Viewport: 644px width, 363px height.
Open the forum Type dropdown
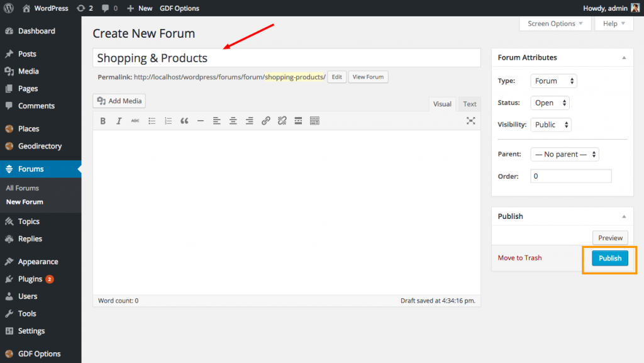click(x=553, y=81)
